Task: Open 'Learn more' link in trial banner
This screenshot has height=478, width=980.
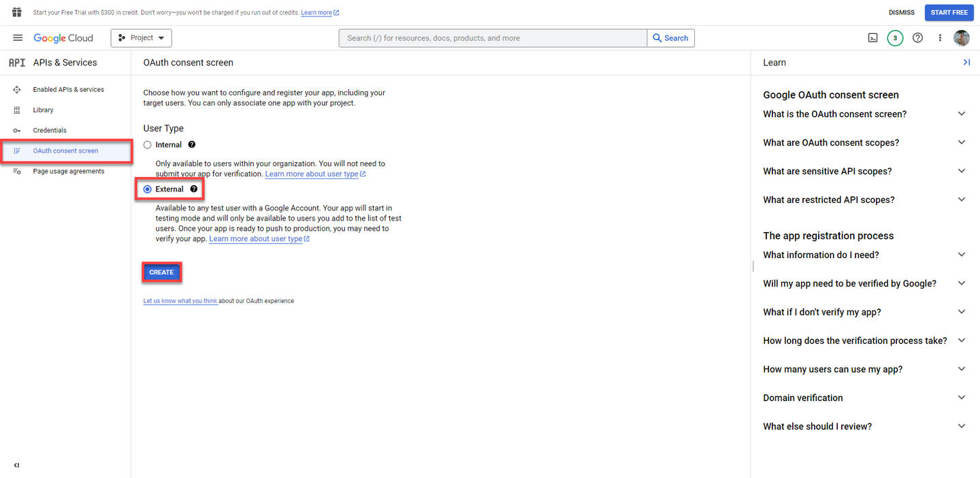Action: click(320, 13)
